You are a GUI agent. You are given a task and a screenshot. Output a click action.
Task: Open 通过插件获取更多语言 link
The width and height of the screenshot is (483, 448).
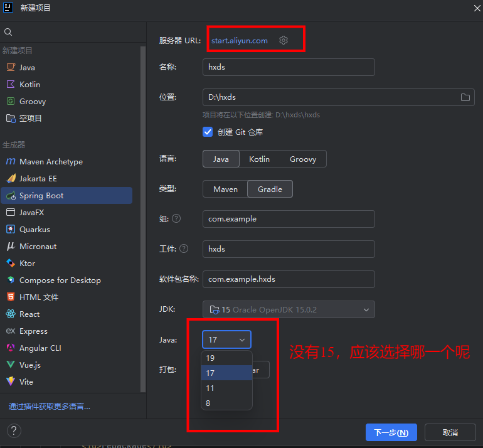tap(50, 407)
